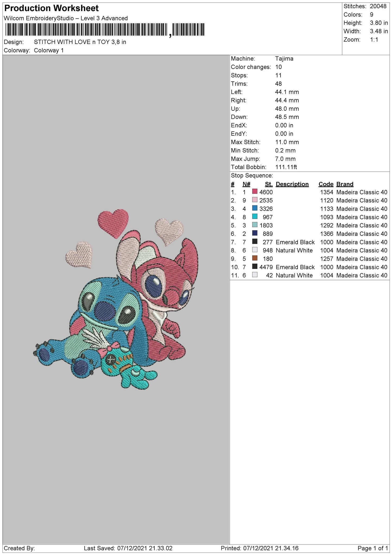Click the underlined Code column header
This screenshot has width=392, height=555.
[x=326, y=184]
